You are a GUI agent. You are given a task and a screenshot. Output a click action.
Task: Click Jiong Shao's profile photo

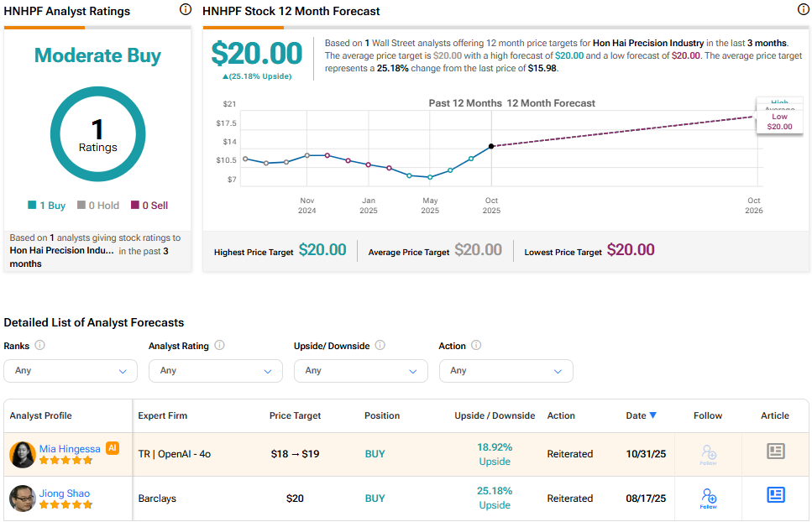point(22,499)
